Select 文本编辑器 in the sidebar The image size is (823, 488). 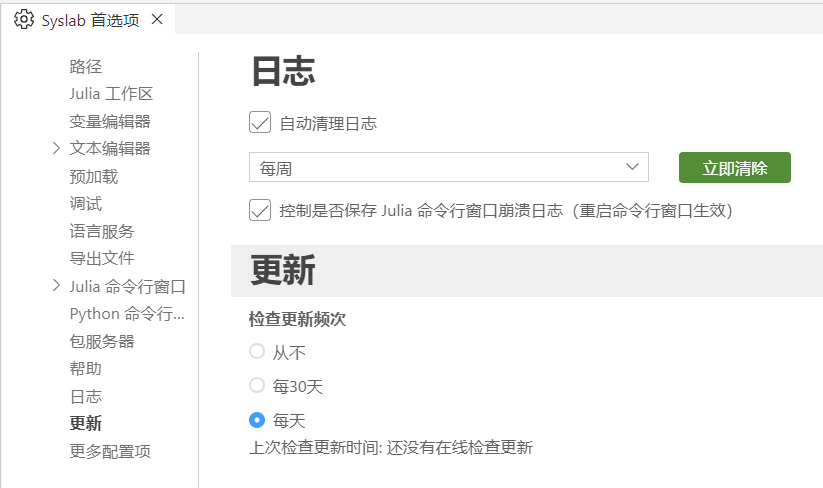pos(110,148)
